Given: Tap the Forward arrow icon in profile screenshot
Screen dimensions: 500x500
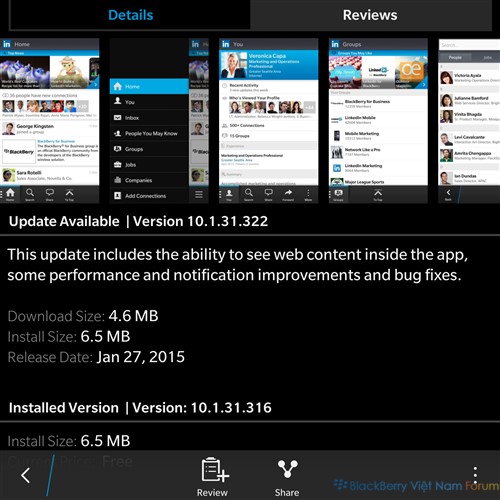Looking at the screenshot, I should coord(288,194).
